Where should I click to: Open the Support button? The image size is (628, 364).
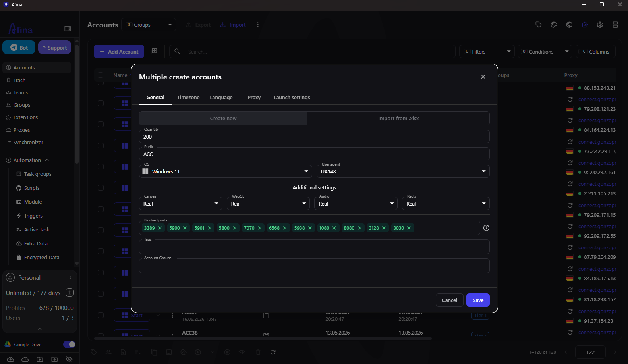pyautogui.click(x=54, y=48)
